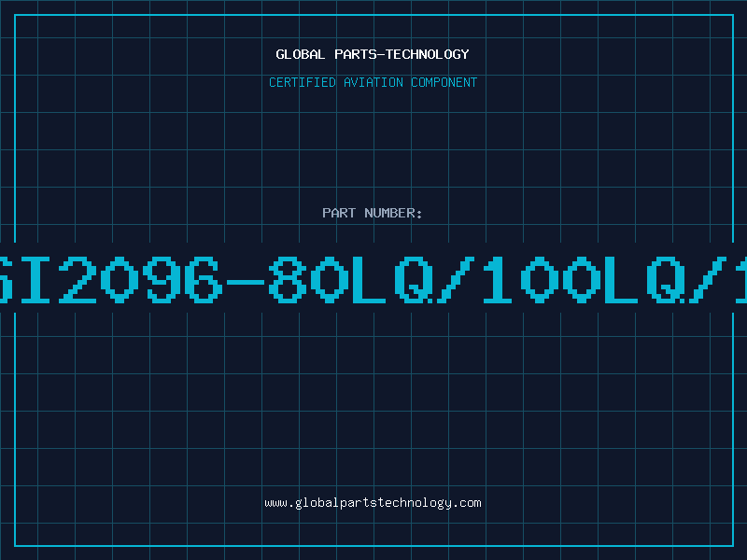Click the word NUMBER: in the label
Screen dimensions: 747x560
coord(393,213)
